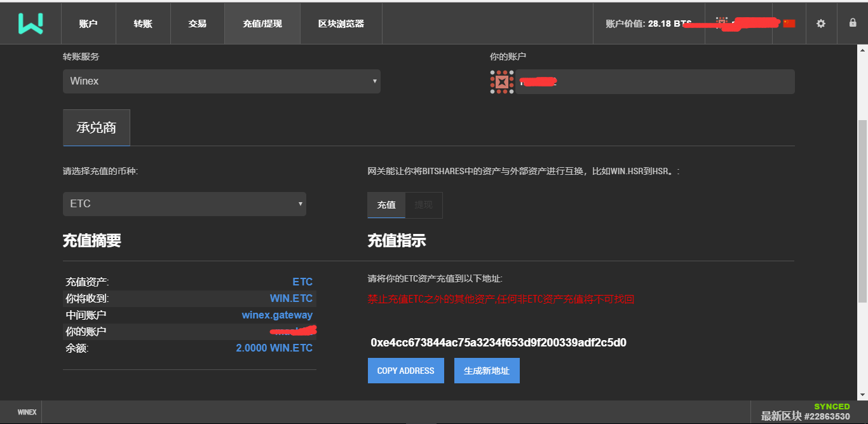Image resolution: width=868 pixels, height=424 pixels.
Task: Select the 承兑商 tab
Action: coord(97,128)
